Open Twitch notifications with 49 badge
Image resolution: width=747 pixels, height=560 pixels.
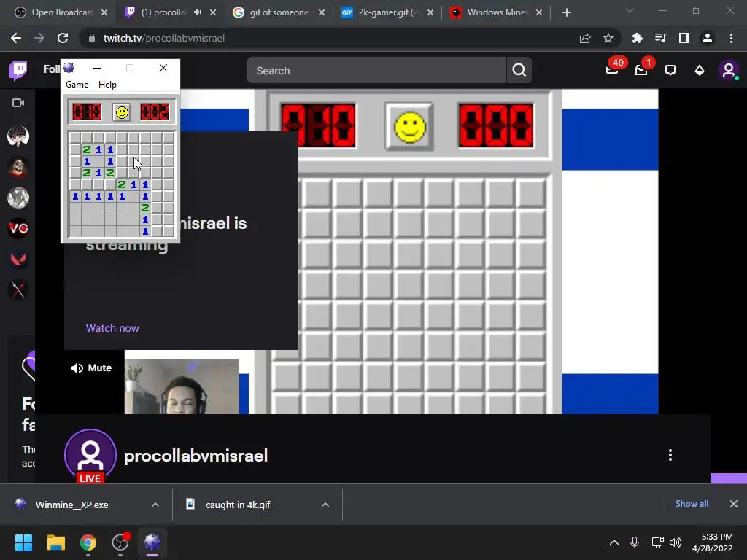(x=612, y=71)
